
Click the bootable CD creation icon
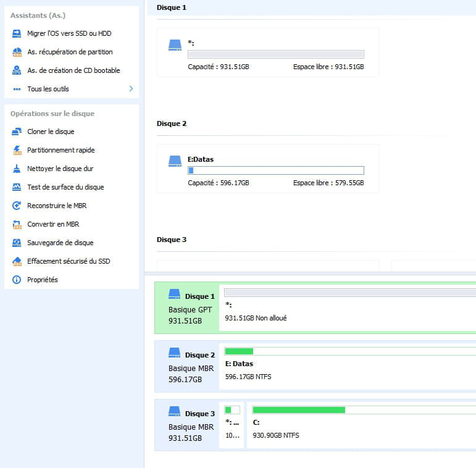coord(17,70)
